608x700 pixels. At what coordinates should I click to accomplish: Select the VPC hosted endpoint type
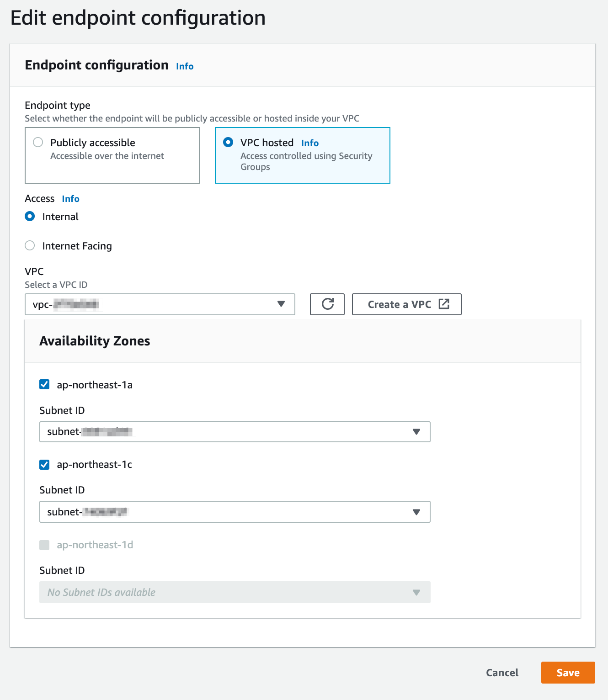228,143
